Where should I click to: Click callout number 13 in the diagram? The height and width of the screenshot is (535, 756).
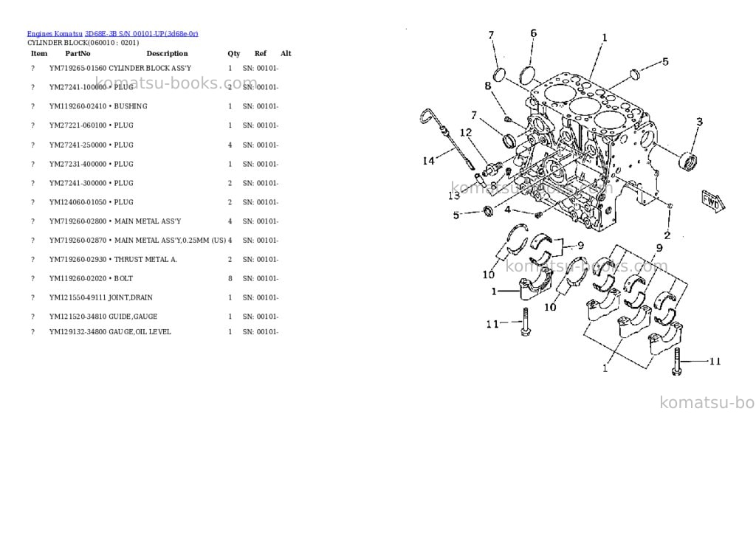454,196
